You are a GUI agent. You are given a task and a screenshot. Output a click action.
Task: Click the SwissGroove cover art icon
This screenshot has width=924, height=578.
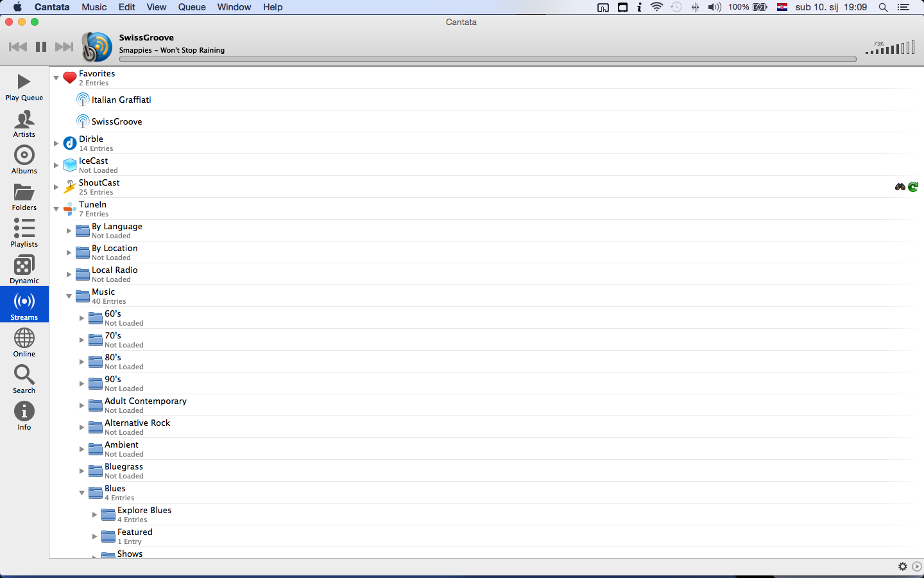pos(98,47)
